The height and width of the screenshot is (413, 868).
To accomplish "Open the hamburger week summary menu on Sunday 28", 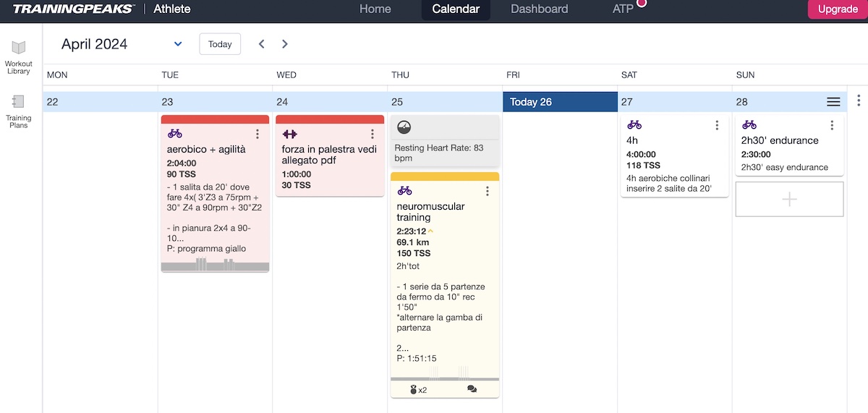I will coord(833,102).
